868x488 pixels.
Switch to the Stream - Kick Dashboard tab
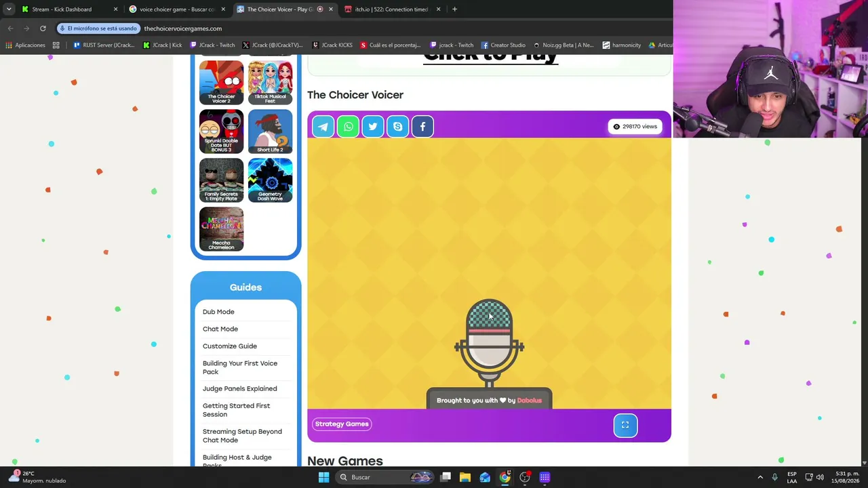pos(69,9)
